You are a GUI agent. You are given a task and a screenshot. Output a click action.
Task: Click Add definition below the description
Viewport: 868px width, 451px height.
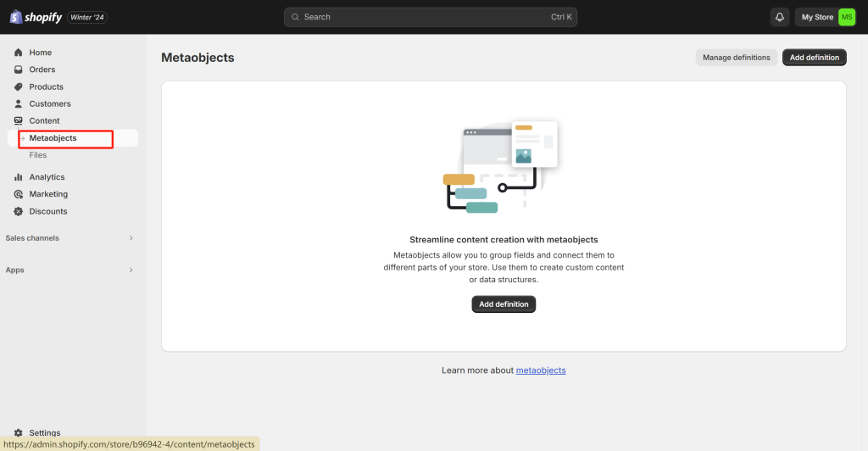coord(504,304)
